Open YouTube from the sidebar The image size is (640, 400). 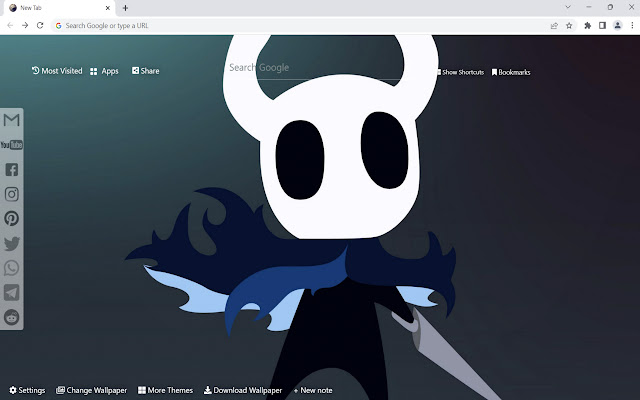tap(11, 145)
